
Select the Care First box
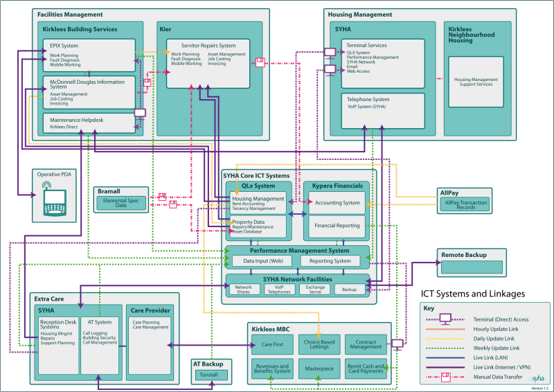click(x=272, y=344)
